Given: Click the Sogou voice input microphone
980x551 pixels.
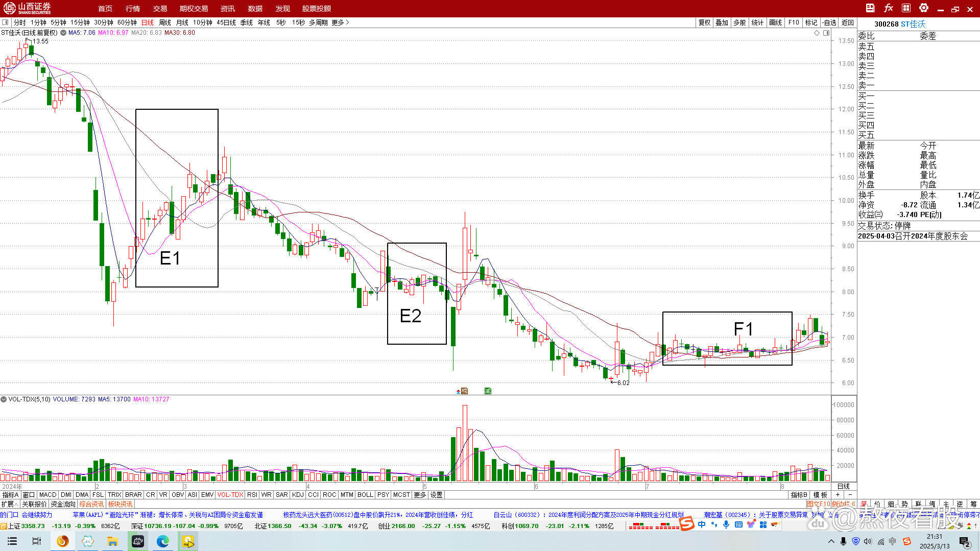Looking at the screenshot, I should [x=726, y=524].
